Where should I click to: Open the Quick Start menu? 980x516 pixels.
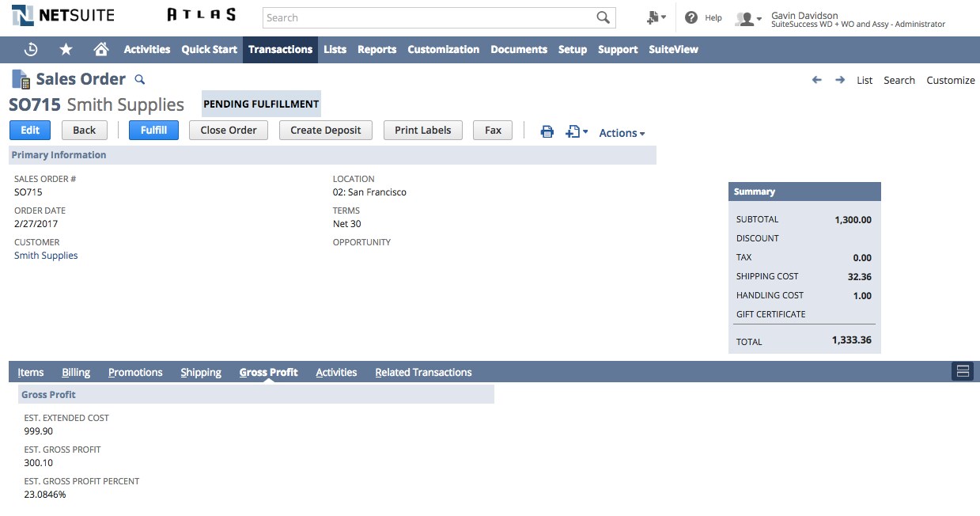click(210, 49)
